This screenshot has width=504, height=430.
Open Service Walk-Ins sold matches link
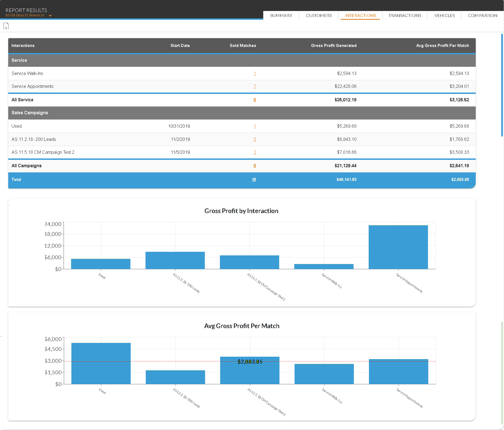[255, 74]
